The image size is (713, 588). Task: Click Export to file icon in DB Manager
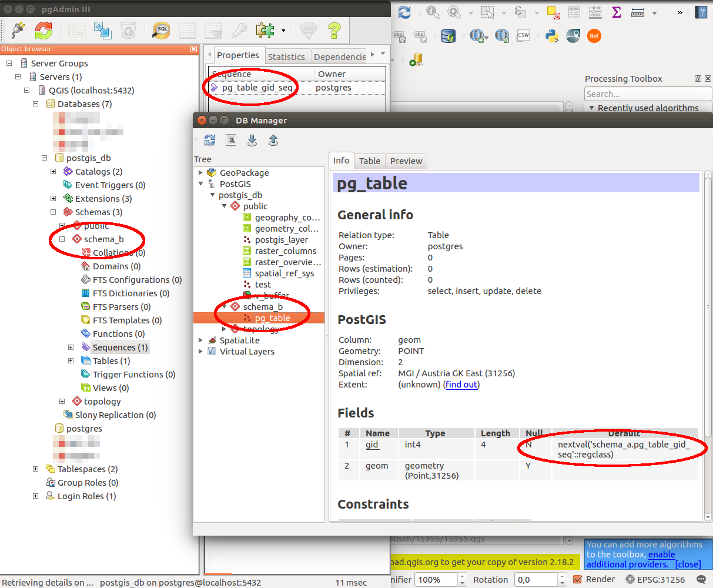click(x=273, y=140)
